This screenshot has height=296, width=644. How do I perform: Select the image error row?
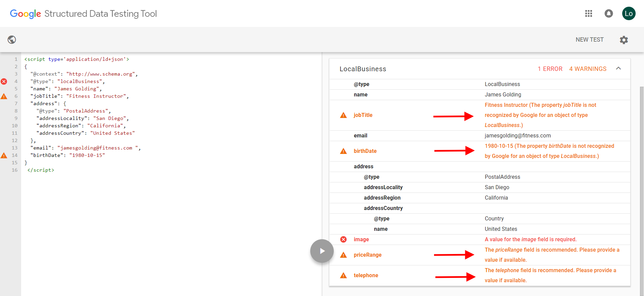click(x=480, y=239)
